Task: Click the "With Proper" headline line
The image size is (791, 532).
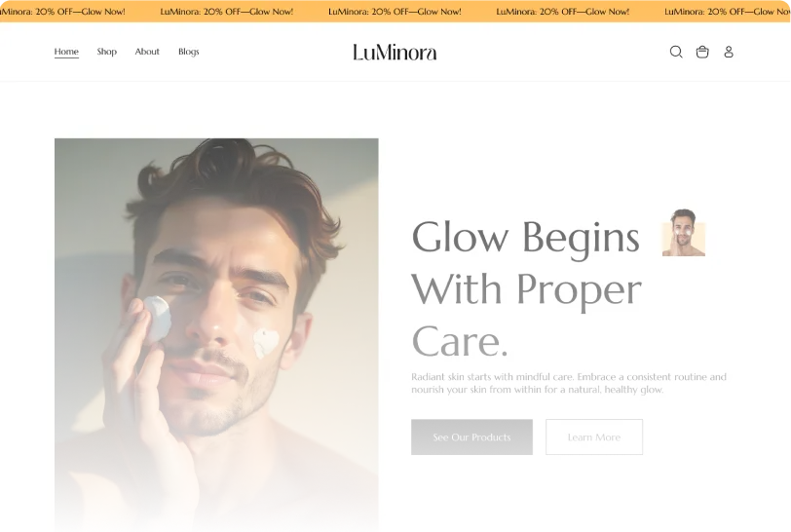Action: click(x=527, y=289)
